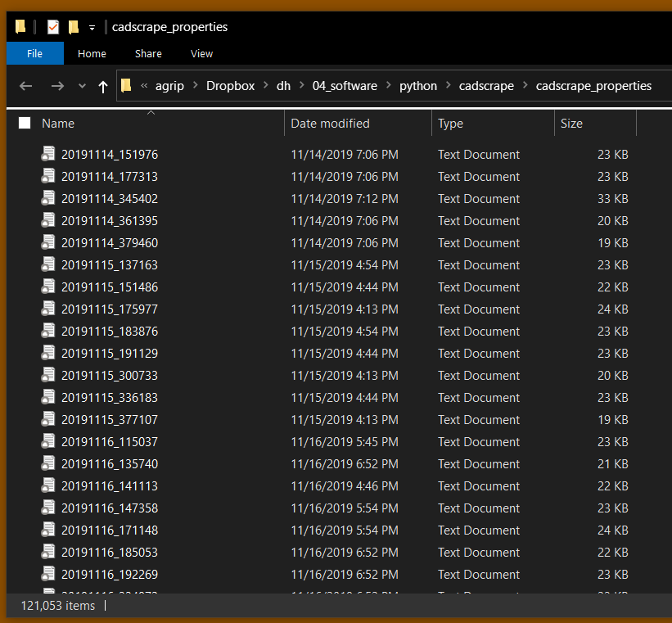Viewport: 672px width, 623px height.
Task: Expand the chevron after Dropbox in address bar
Action: tap(266, 86)
